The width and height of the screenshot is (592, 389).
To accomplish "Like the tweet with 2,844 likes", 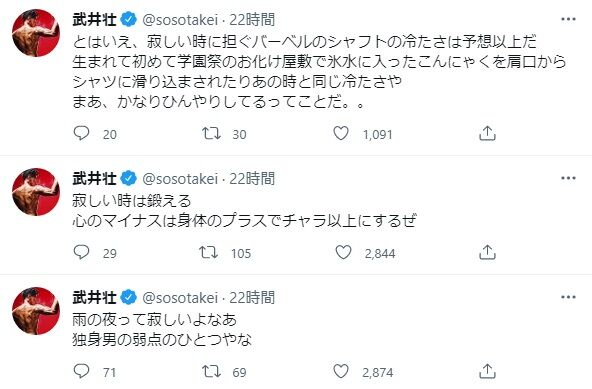I will [x=343, y=252].
